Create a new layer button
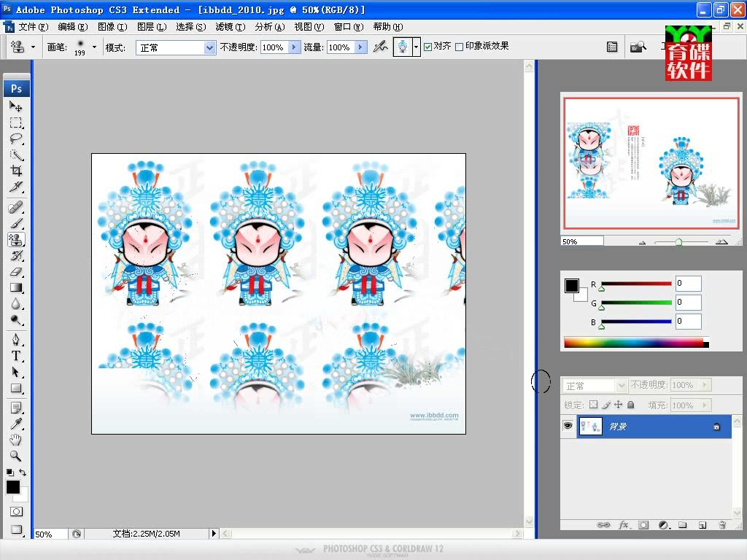 point(703,525)
